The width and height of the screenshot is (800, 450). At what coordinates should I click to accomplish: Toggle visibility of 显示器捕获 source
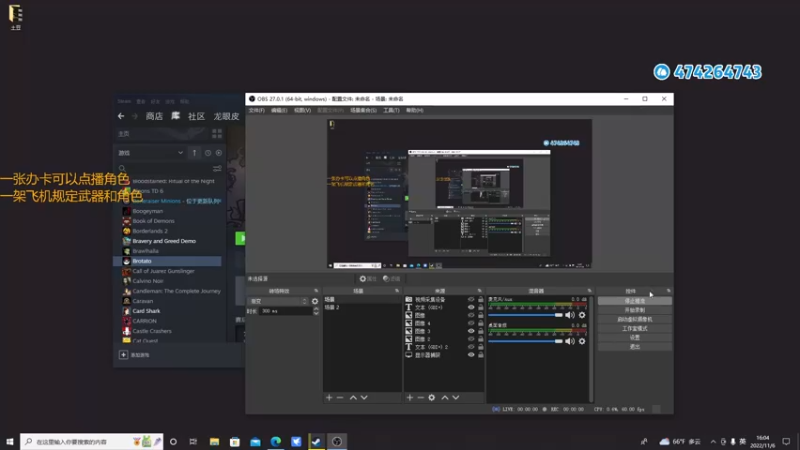[471, 355]
